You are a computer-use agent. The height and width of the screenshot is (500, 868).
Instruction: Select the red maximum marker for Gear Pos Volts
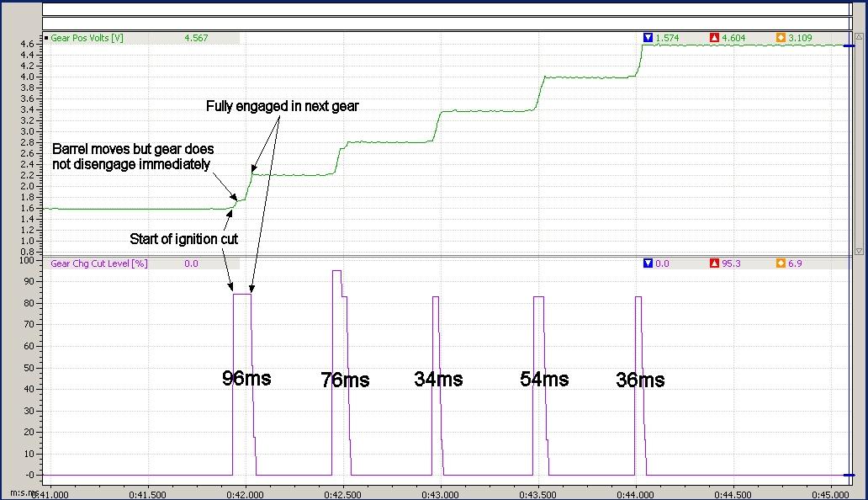[713, 37]
